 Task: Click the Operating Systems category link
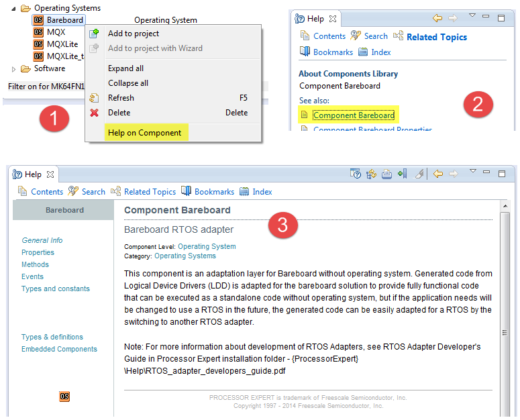[185, 256]
